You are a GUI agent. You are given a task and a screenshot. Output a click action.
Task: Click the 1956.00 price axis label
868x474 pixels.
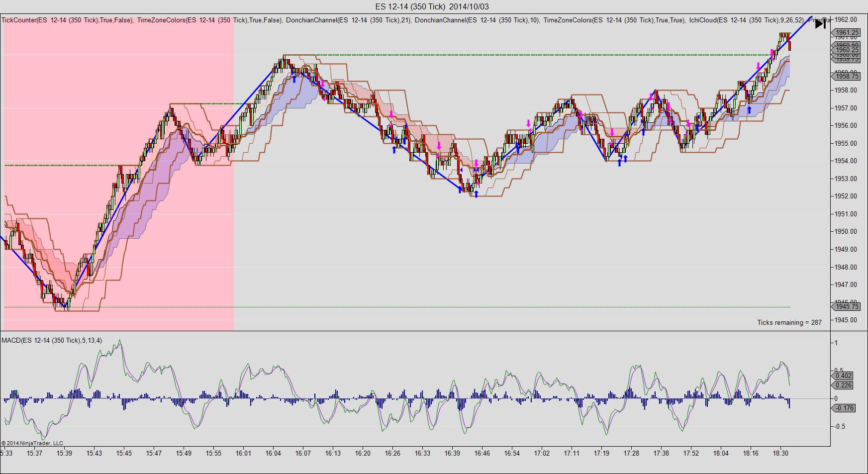point(846,126)
